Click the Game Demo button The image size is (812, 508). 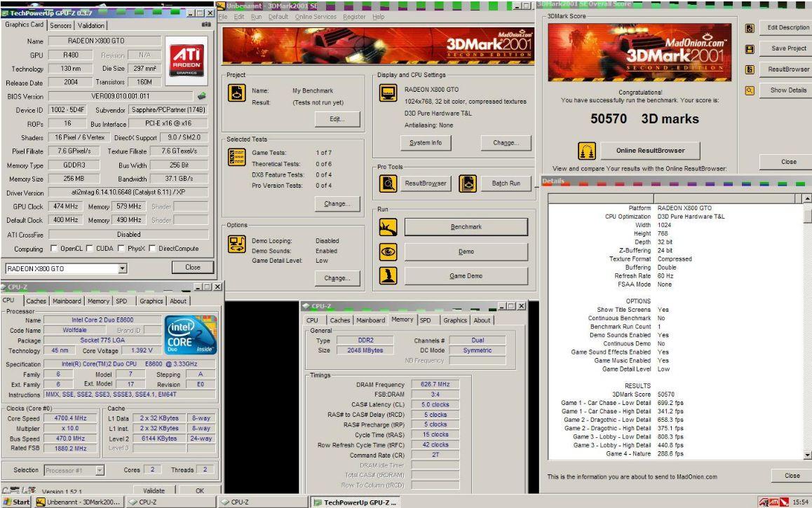click(466, 276)
